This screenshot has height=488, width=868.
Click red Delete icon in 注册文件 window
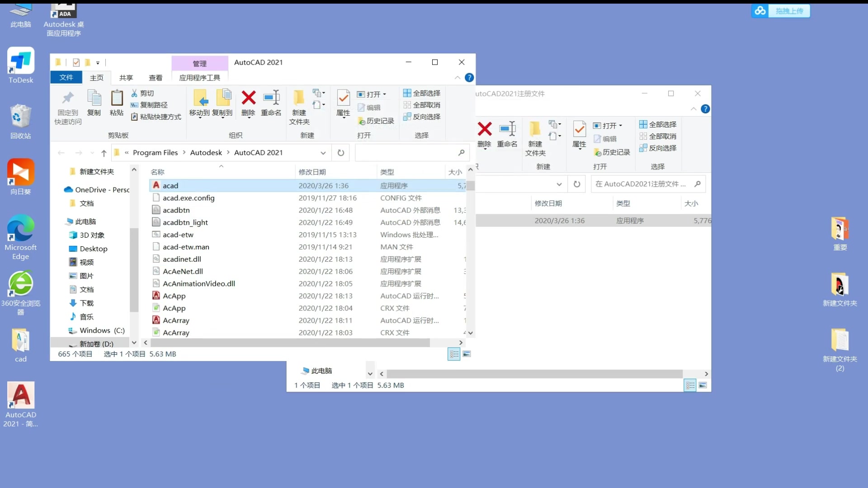click(x=484, y=129)
